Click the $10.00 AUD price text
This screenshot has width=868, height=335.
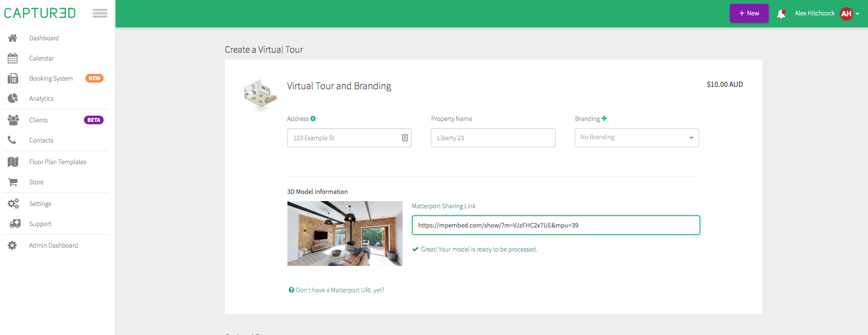(x=725, y=84)
